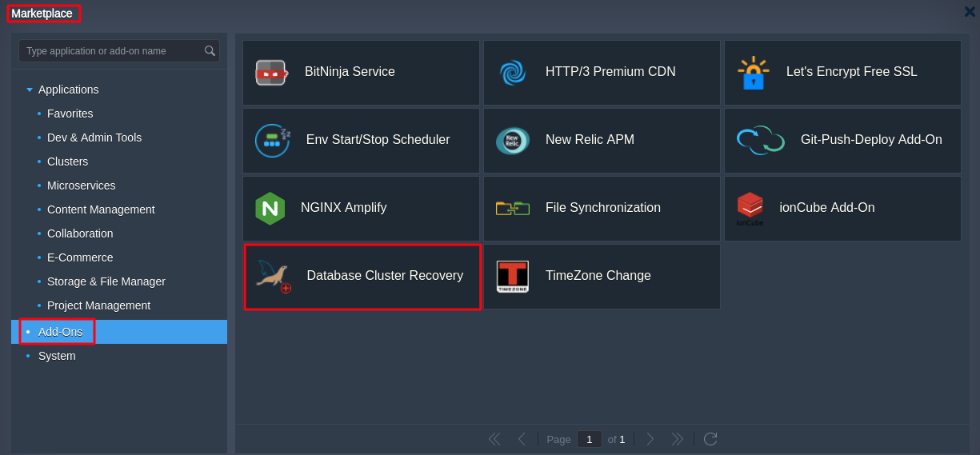Screen dimensions: 980x455
Task: Open the Project Management category
Action: click(x=98, y=305)
